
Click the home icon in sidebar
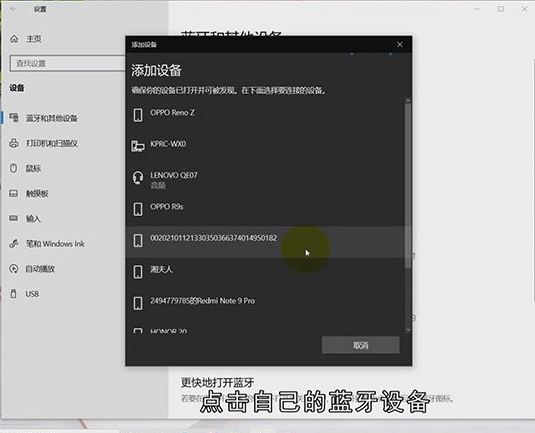coord(14,39)
